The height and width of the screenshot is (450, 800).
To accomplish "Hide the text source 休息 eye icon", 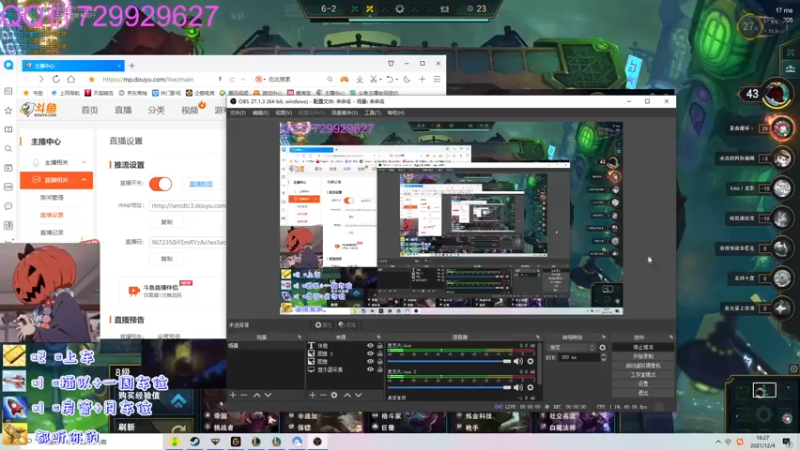I will [370, 345].
